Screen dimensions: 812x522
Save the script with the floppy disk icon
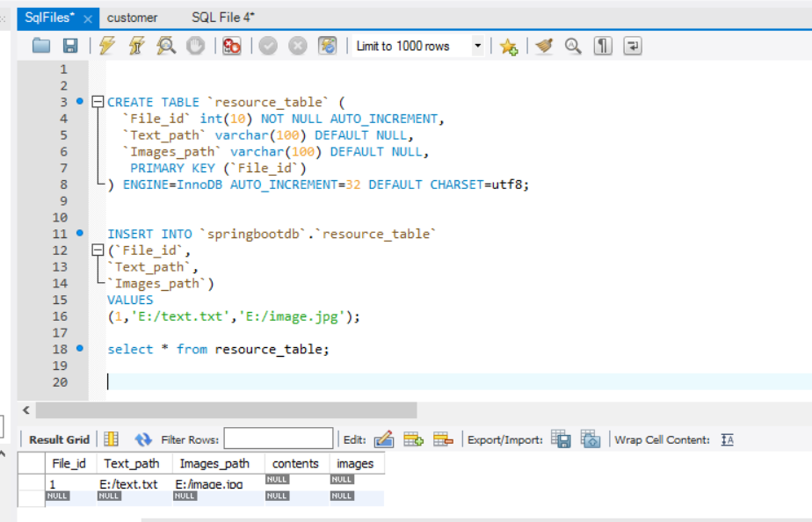[x=70, y=47]
